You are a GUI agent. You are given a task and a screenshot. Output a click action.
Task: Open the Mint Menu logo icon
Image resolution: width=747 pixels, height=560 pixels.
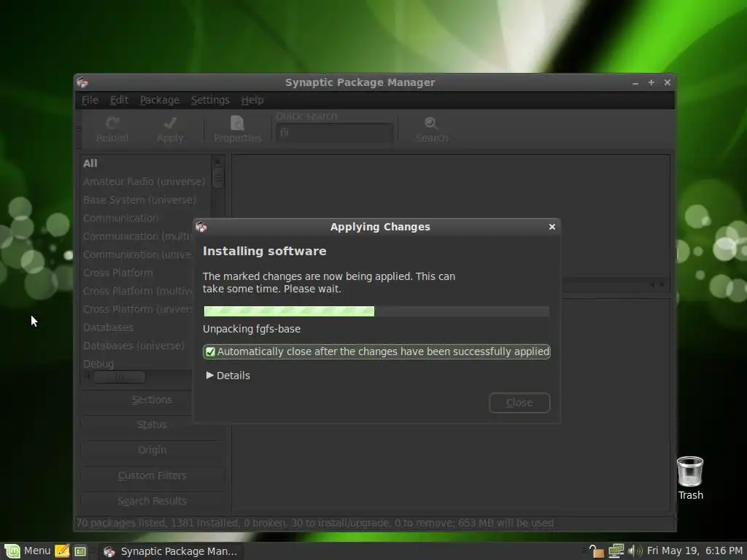[12, 551]
